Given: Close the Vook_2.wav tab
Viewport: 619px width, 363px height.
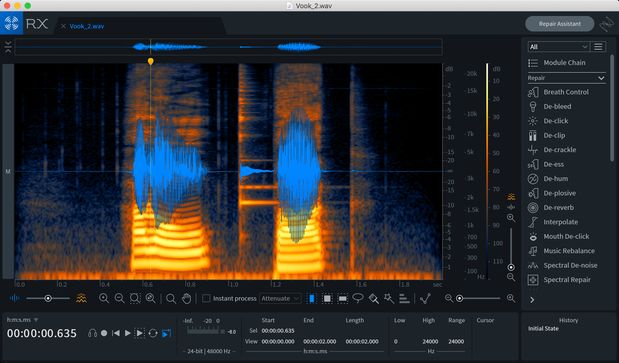Looking at the screenshot, I should (x=63, y=26).
